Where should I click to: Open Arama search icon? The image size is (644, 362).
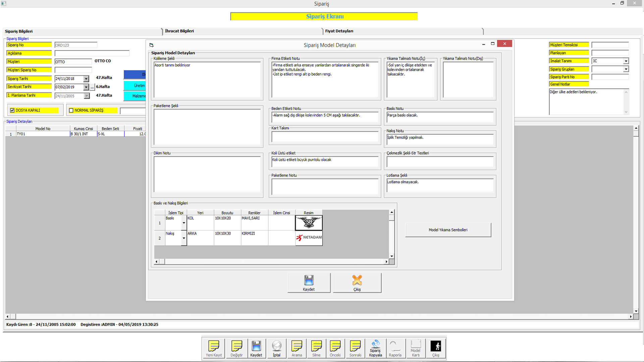(297, 348)
